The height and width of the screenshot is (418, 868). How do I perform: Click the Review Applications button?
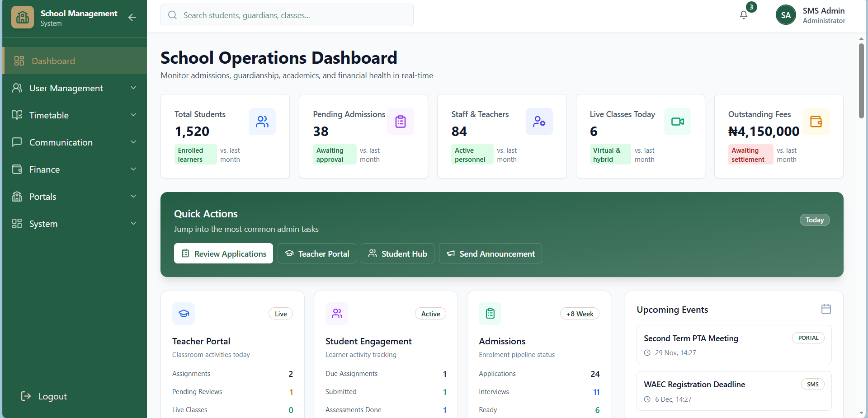(x=223, y=254)
